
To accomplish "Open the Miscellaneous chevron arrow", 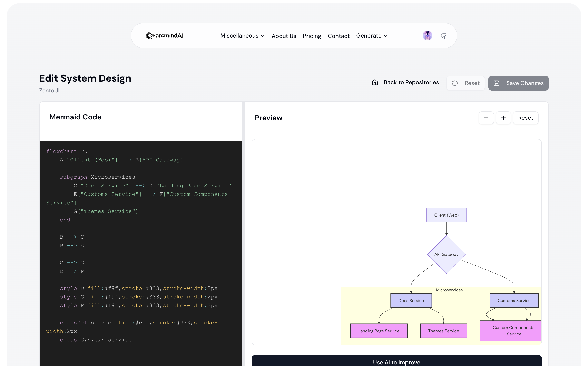I will pos(263,36).
